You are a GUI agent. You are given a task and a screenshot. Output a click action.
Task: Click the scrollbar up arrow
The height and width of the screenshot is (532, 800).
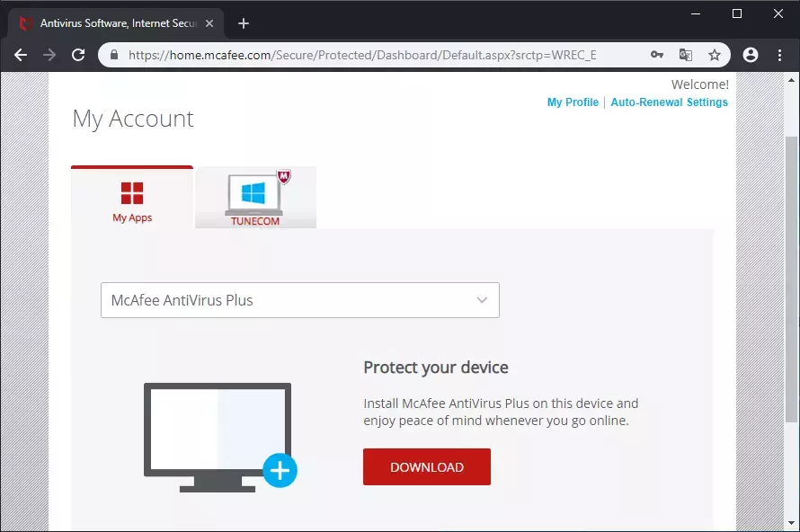pos(791,80)
